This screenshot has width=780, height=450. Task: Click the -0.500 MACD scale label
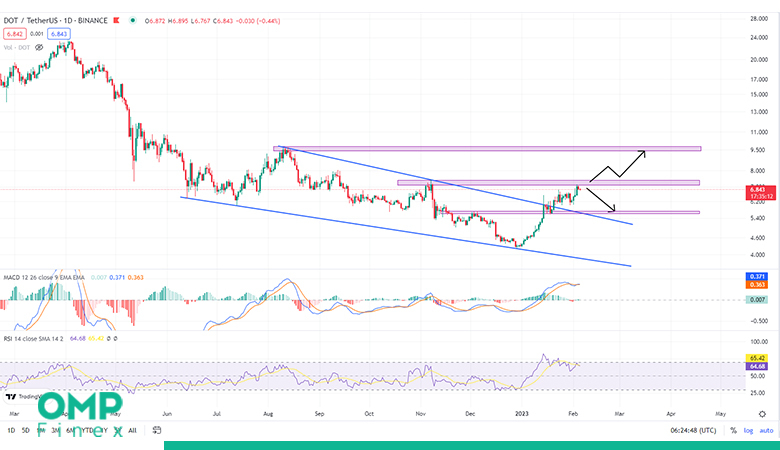point(759,321)
